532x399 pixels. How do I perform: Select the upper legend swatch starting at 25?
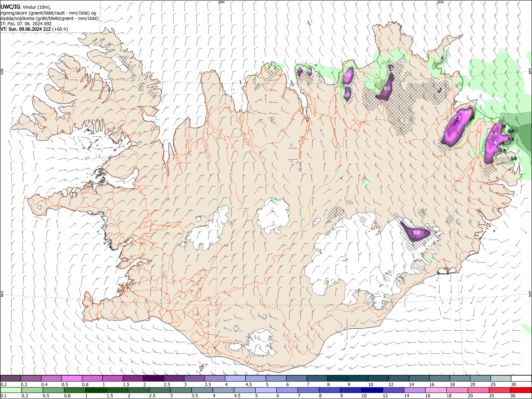[x=501, y=379]
